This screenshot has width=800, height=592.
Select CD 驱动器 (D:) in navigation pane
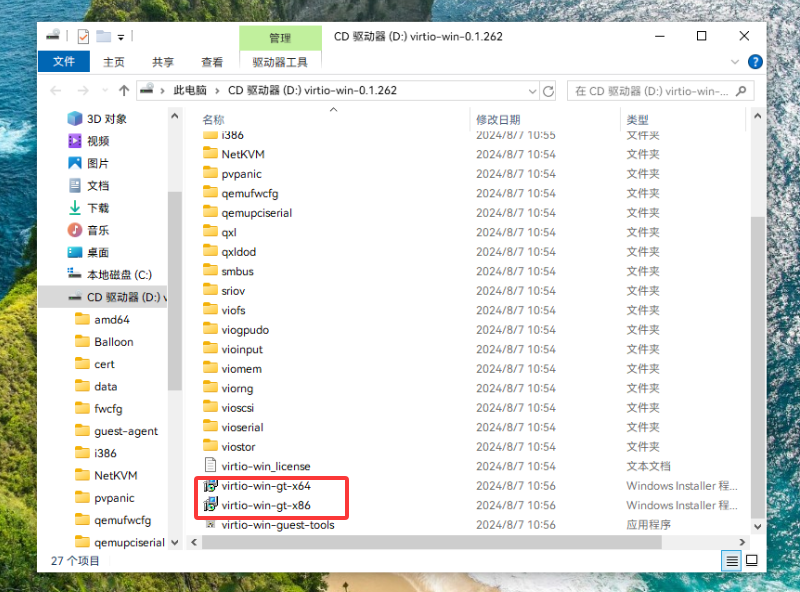tap(103, 297)
